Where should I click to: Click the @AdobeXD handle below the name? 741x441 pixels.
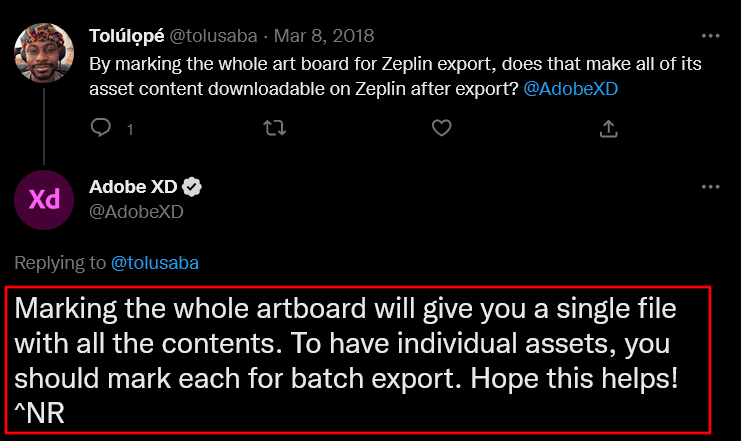coord(136,211)
